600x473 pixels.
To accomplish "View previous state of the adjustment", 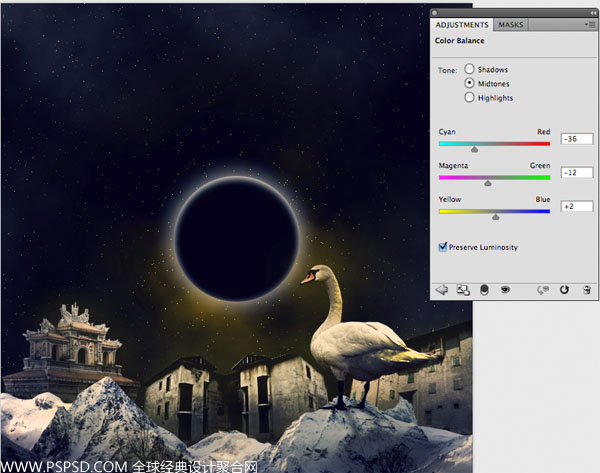I will click(543, 290).
